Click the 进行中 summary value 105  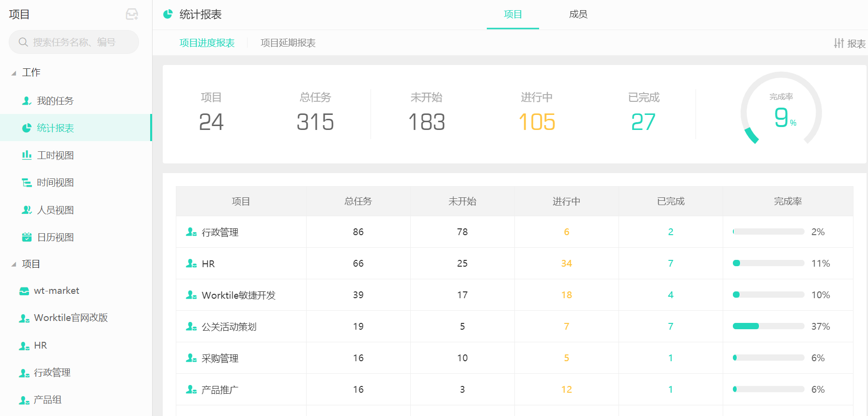coord(537,122)
